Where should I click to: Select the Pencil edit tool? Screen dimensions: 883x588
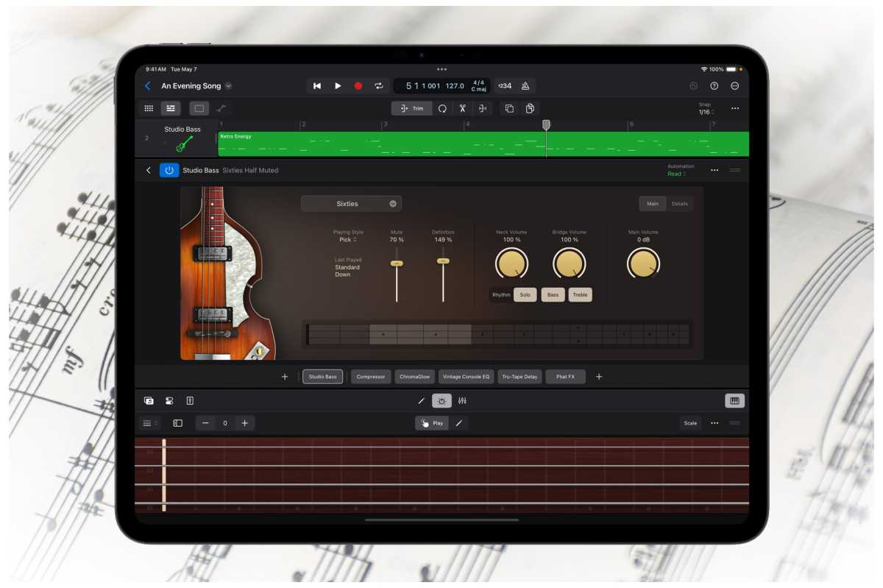point(422,401)
